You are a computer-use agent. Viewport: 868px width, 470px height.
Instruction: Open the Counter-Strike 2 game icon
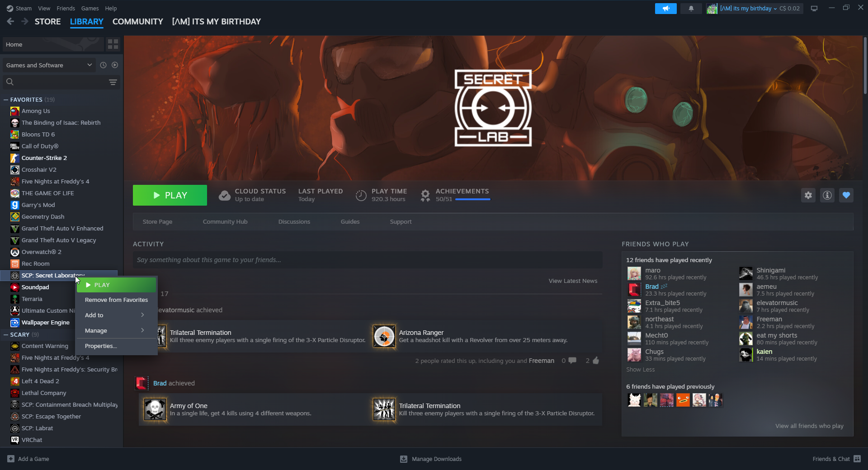click(15, 158)
